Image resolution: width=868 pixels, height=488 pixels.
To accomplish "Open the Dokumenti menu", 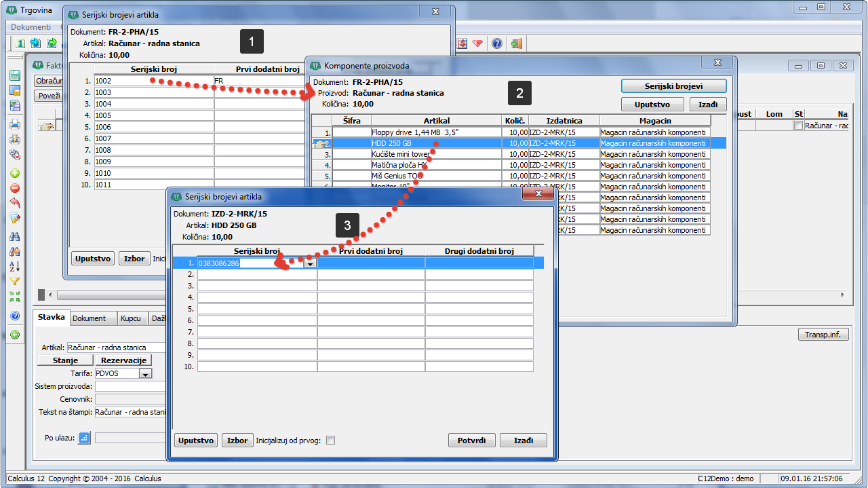I will 31,27.
